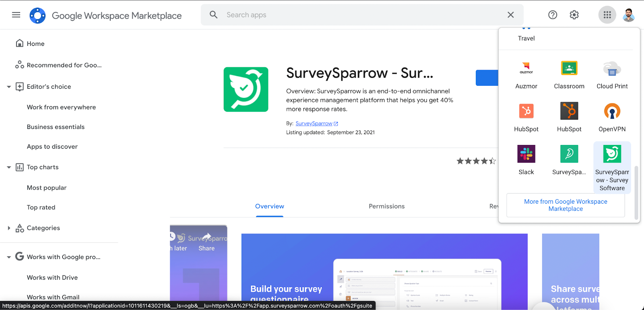The height and width of the screenshot is (310, 644).
Task: Click the Home icon in sidebar
Action: (19, 43)
